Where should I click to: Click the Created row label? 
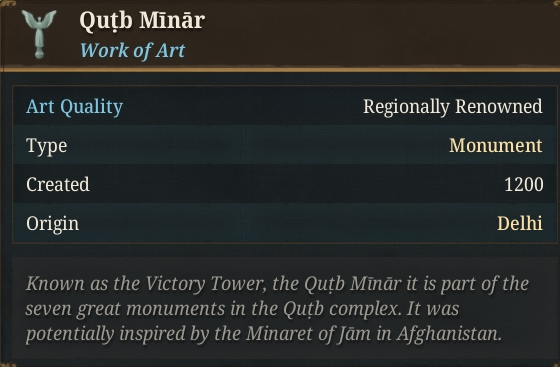[58, 184]
